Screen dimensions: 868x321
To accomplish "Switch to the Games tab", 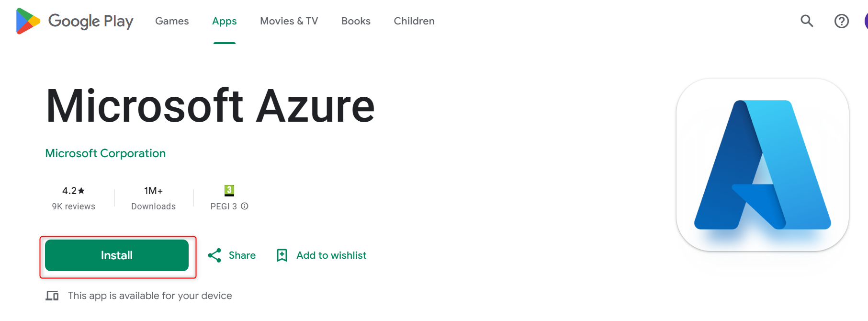I will click(172, 21).
